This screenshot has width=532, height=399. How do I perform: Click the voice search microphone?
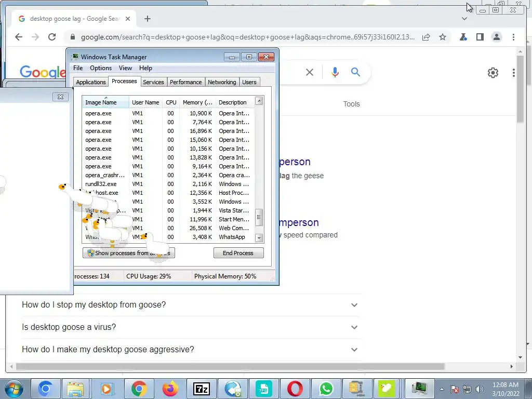tap(335, 72)
